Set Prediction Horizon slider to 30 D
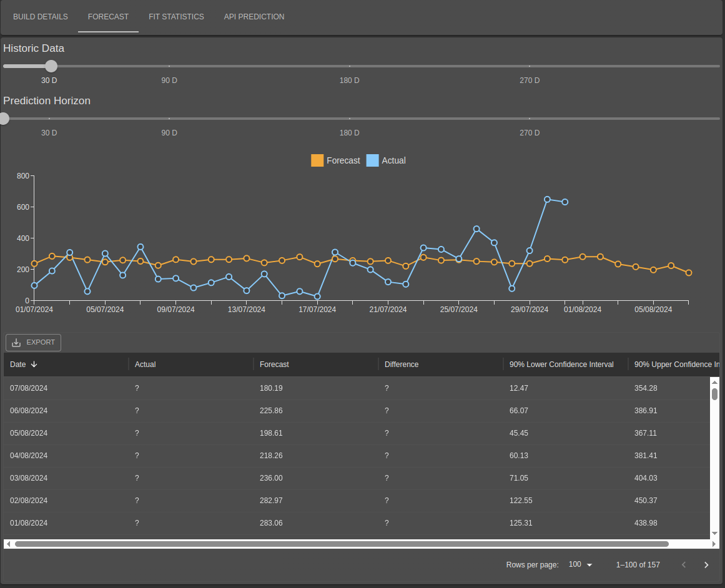 (49, 119)
